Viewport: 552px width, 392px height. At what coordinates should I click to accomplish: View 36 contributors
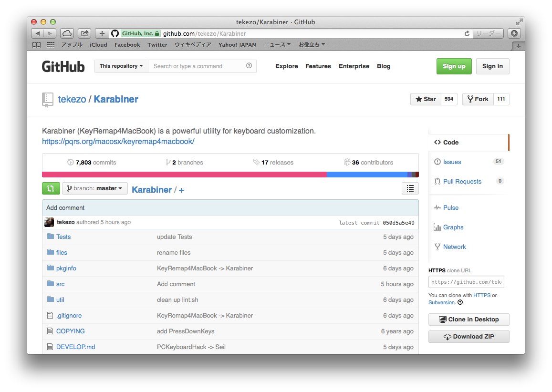tap(369, 162)
